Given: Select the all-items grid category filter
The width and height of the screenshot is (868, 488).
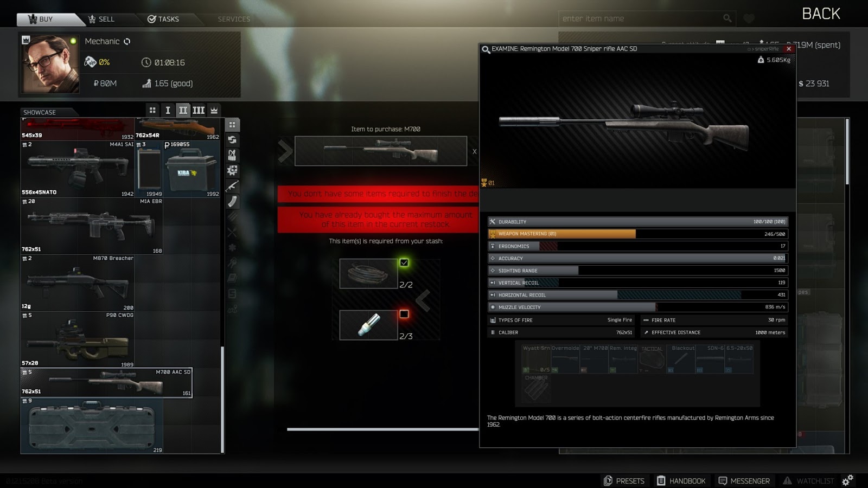Looking at the screenshot, I should click(x=232, y=125).
